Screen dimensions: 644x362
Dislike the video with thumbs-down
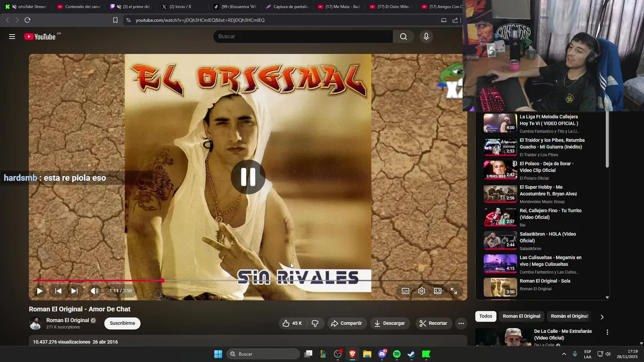[x=315, y=323]
